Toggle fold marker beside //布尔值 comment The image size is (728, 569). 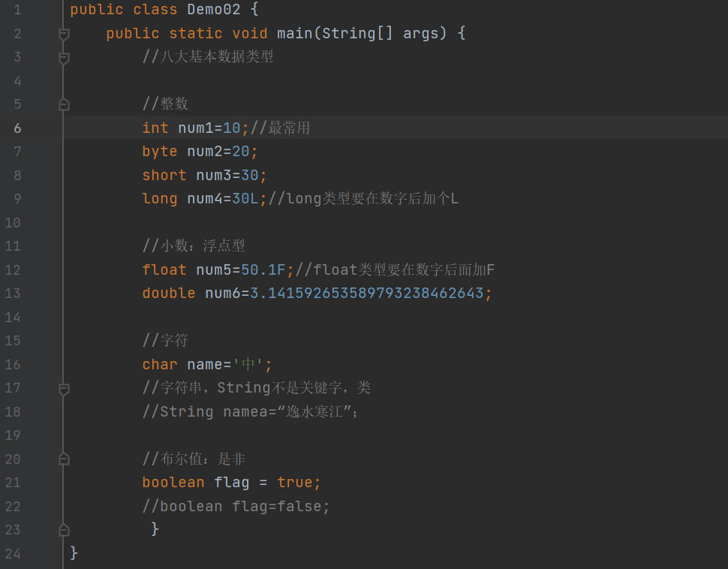[x=64, y=459]
